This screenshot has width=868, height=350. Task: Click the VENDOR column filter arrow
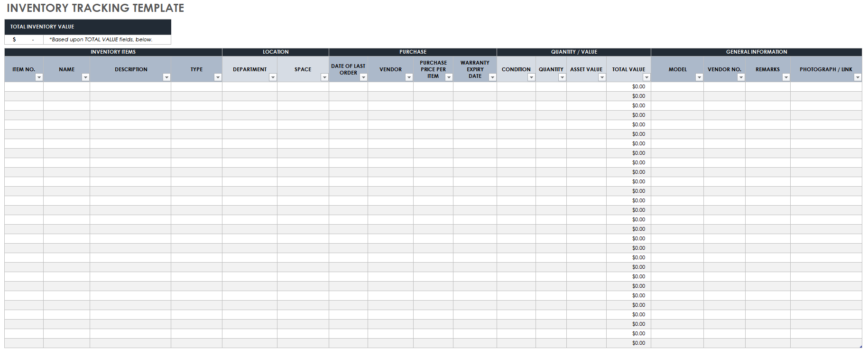point(409,77)
